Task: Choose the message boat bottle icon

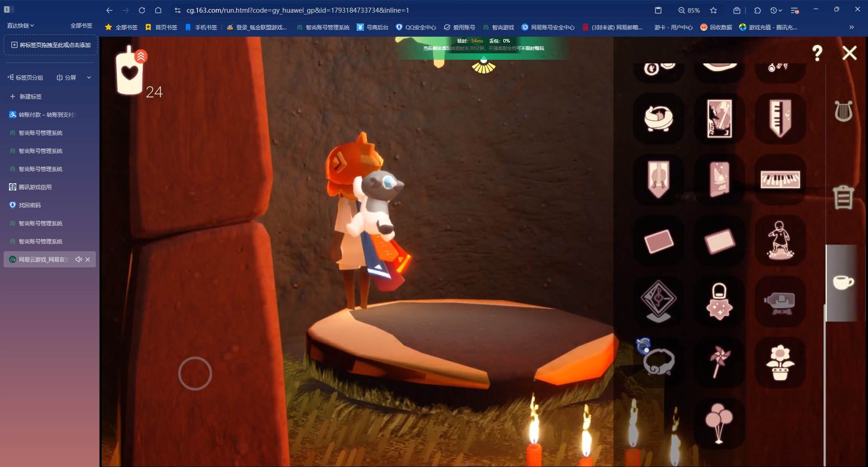Action: click(x=780, y=302)
